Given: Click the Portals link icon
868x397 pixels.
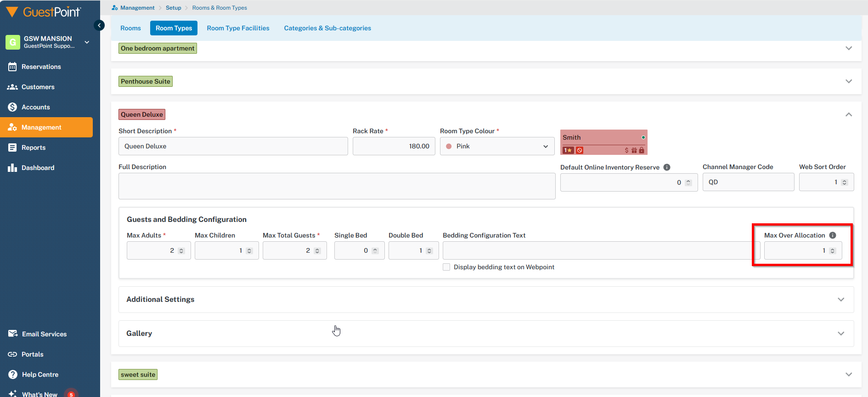Looking at the screenshot, I should (x=12, y=354).
